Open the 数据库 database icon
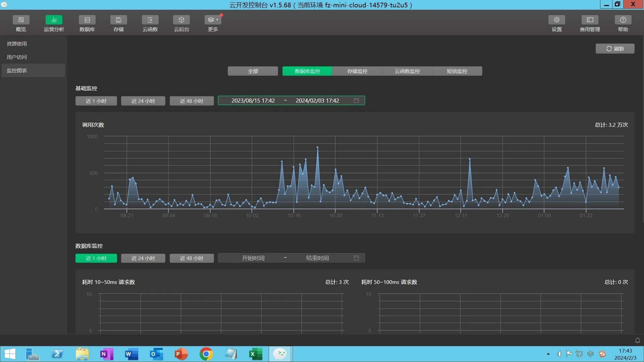Screen dimensions: 644x362 pyautogui.click(x=87, y=20)
